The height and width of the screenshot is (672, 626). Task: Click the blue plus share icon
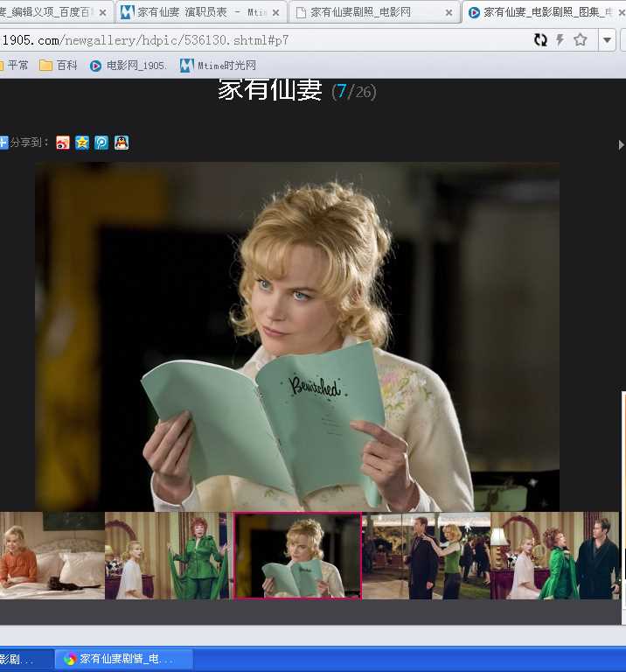tap(3, 143)
